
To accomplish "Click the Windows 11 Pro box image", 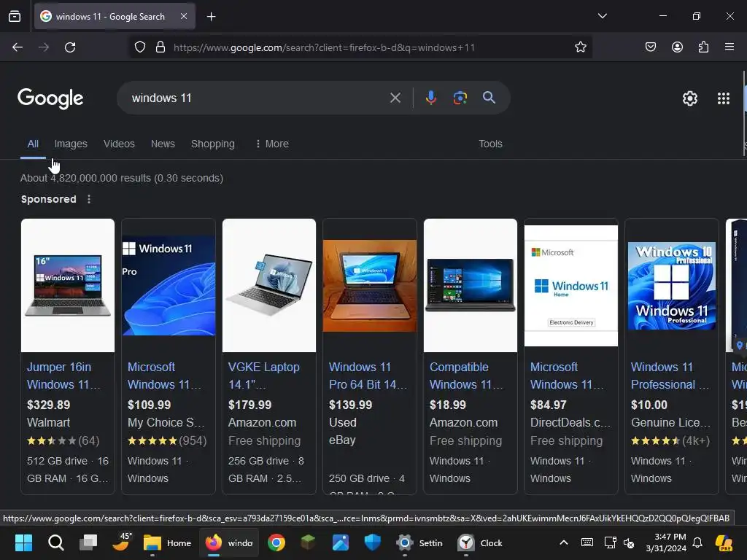I will [169, 285].
